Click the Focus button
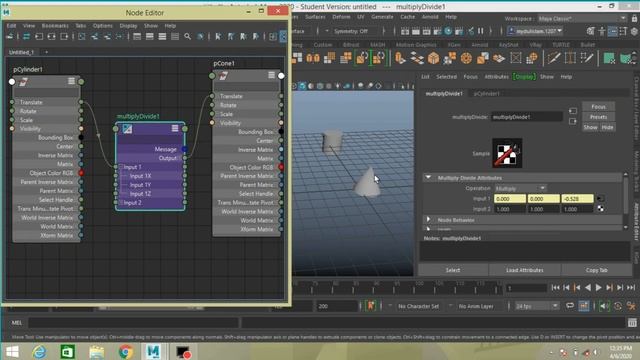640x360 pixels. click(598, 107)
